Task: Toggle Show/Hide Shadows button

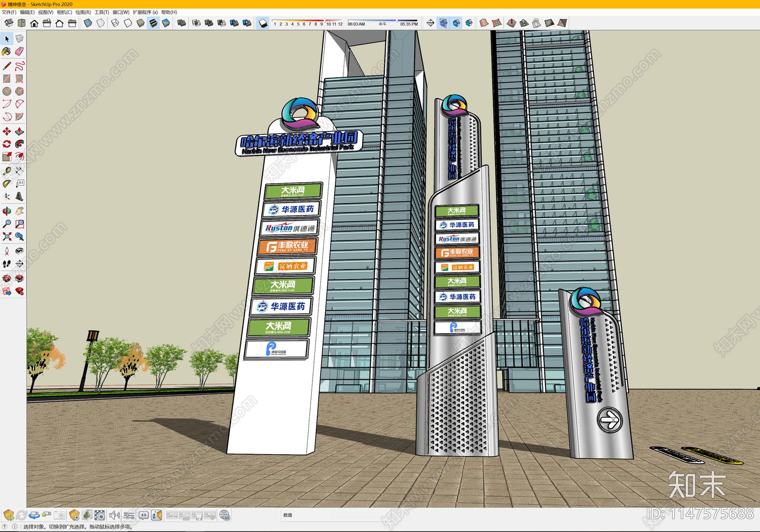Action: point(263,23)
